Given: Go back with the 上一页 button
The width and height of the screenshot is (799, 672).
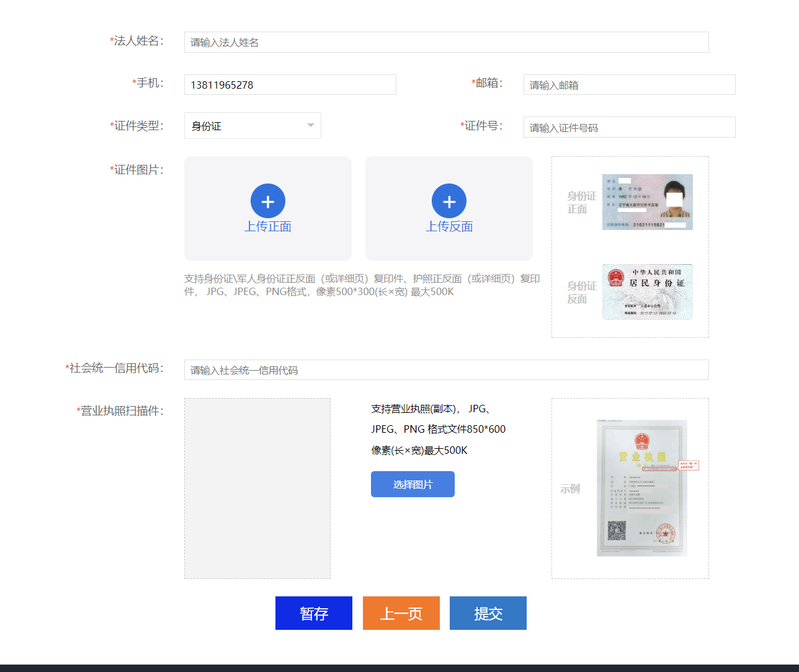Looking at the screenshot, I should (x=401, y=613).
